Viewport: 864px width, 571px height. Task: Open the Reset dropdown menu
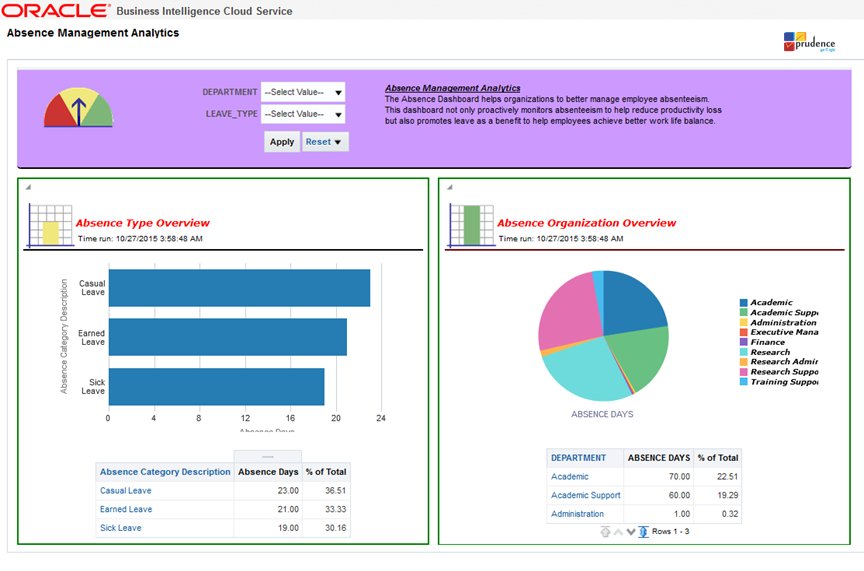pos(325,142)
